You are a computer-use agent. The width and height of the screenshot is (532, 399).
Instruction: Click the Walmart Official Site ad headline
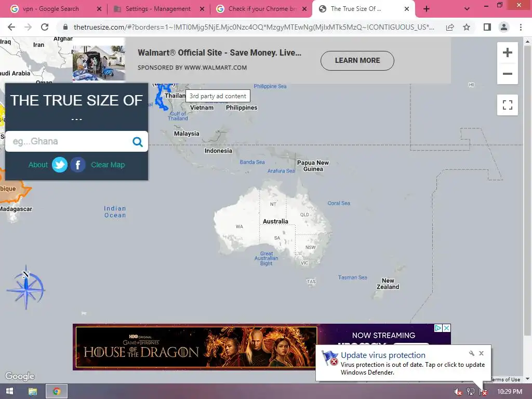pos(220,52)
